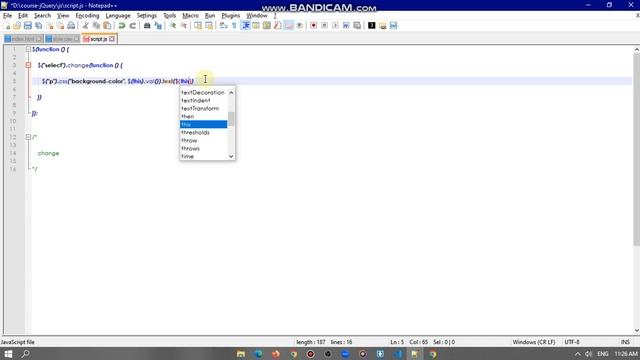The height and width of the screenshot is (360, 640).
Task: Toggle the Function List panel icon
Action: (278, 26)
